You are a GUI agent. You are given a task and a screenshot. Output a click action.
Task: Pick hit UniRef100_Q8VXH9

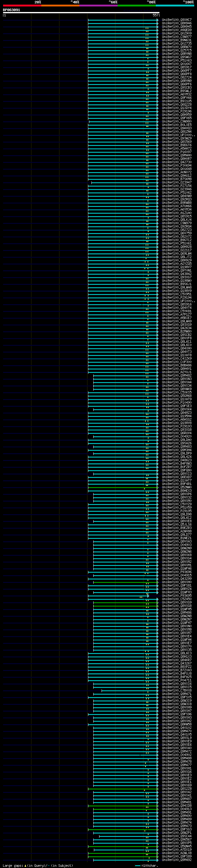(x=177, y=707)
